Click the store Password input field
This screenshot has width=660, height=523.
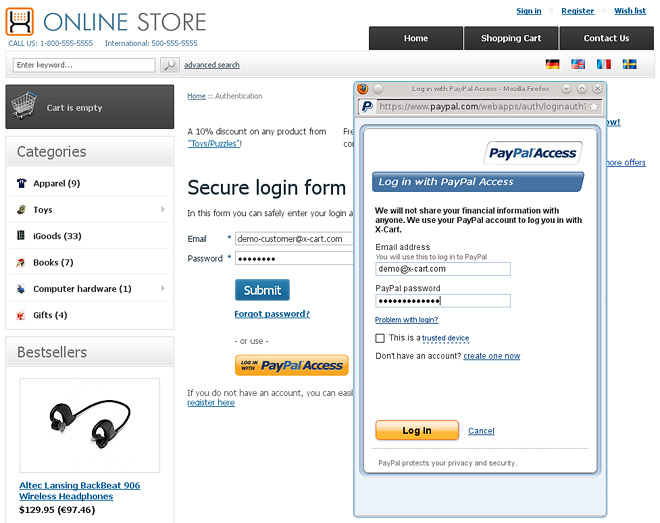[x=294, y=258]
